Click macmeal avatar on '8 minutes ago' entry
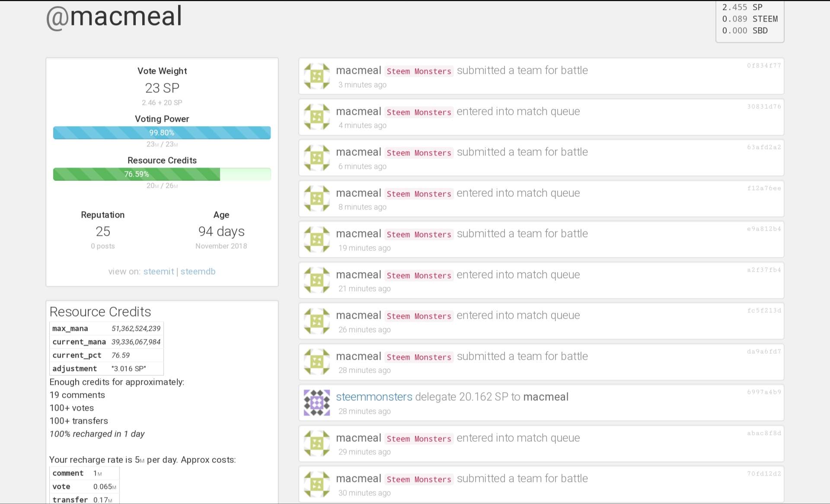 point(316,199)
